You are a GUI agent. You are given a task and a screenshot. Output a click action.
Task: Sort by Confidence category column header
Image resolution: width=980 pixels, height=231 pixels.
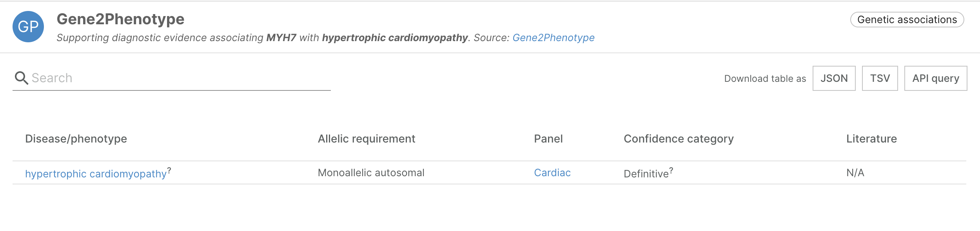point(678,139)
